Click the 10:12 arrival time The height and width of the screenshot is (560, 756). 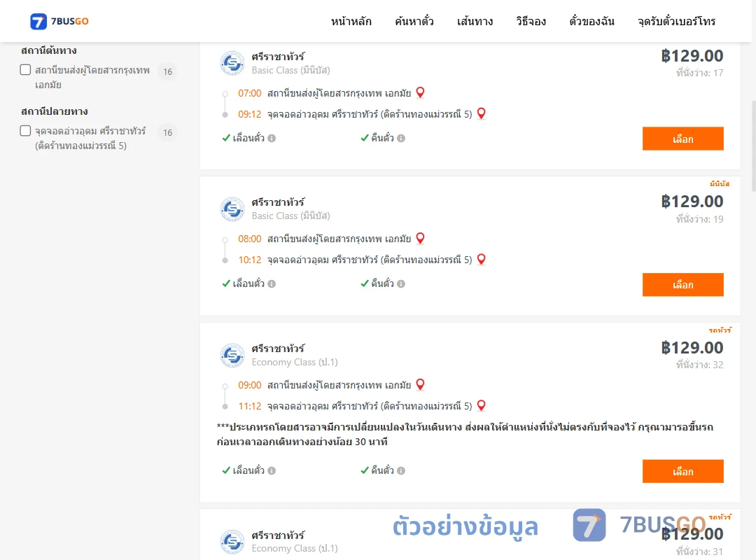(250, 260)
